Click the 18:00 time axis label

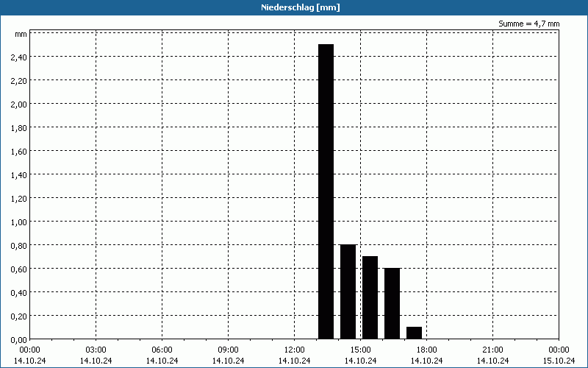pyautogui.click(x=427, y=350)
